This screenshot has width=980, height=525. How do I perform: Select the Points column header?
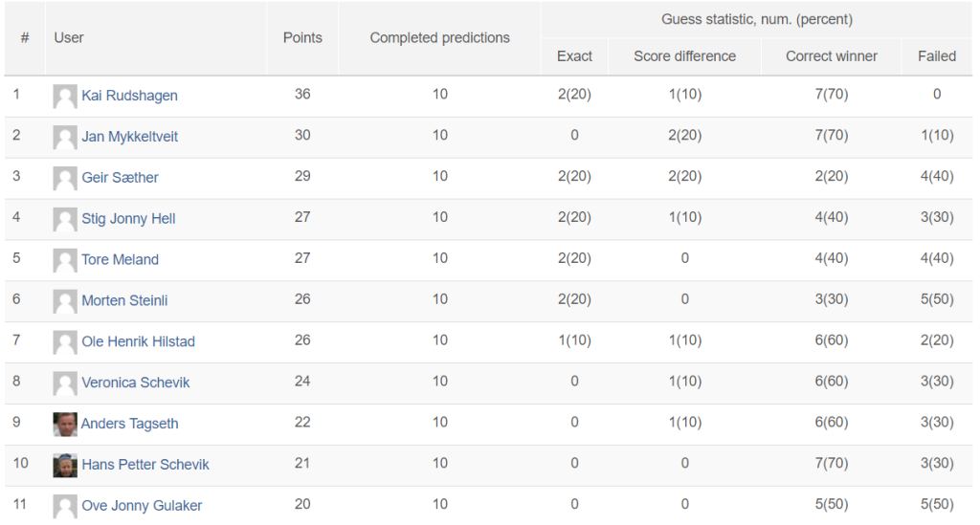[x=302, y=38]
